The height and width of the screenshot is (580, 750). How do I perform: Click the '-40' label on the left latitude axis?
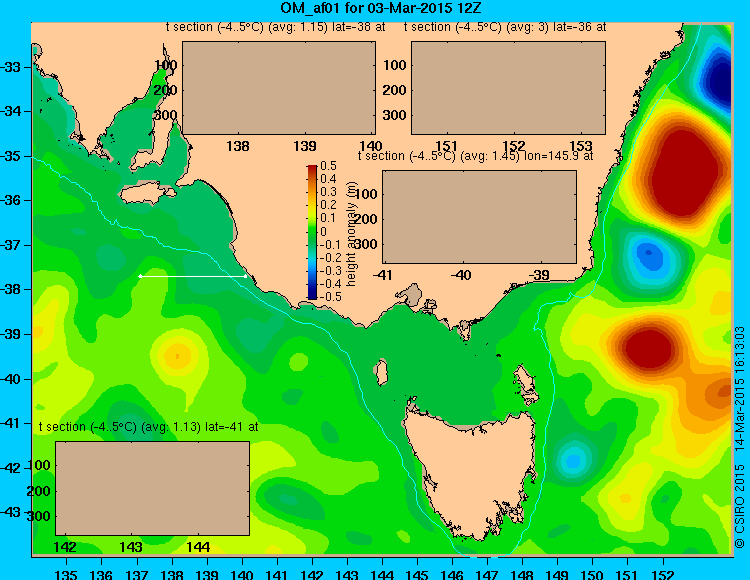tap(11, 379)
